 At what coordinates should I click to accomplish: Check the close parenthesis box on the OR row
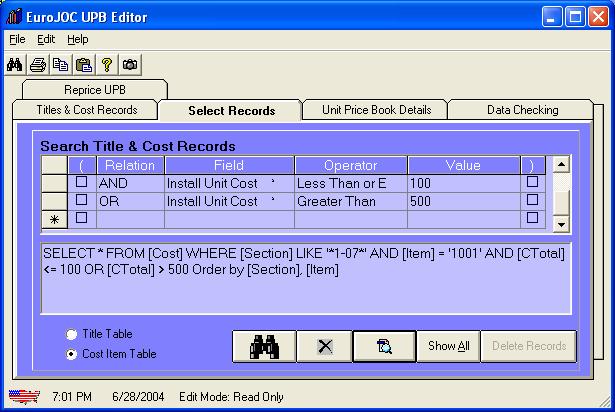(x=532, y=200)
